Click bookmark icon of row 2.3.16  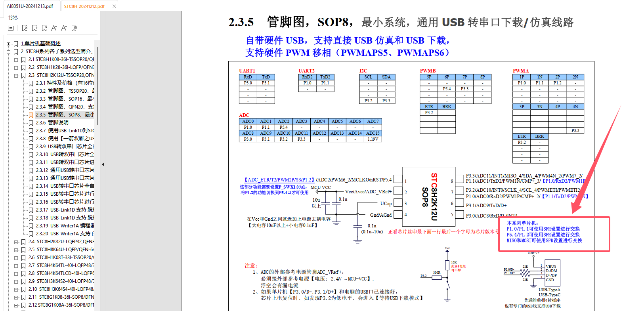coord(31,202)
